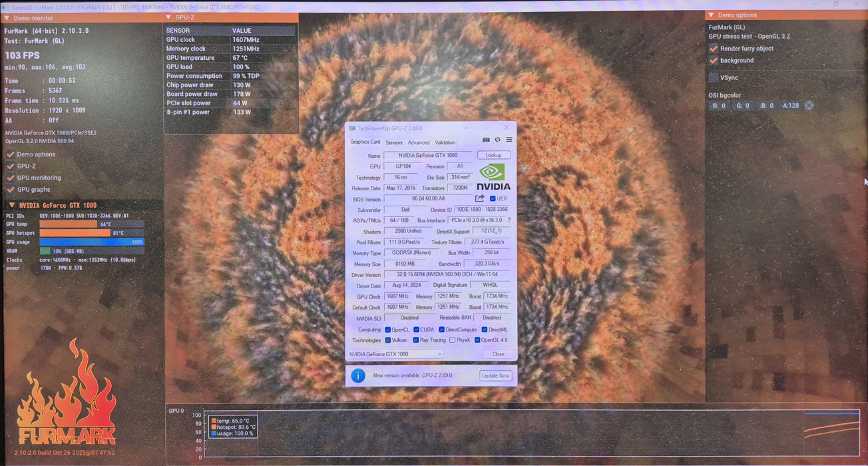This screenshot has height=466, width=868.
Task: Click the GPU Name field
Action: [428, 155]
